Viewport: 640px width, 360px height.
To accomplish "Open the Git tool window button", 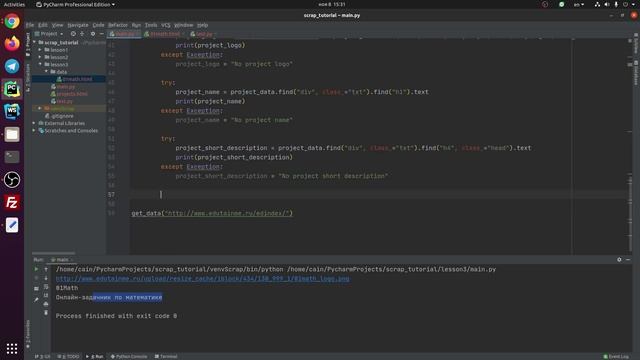I will (42, 356).
